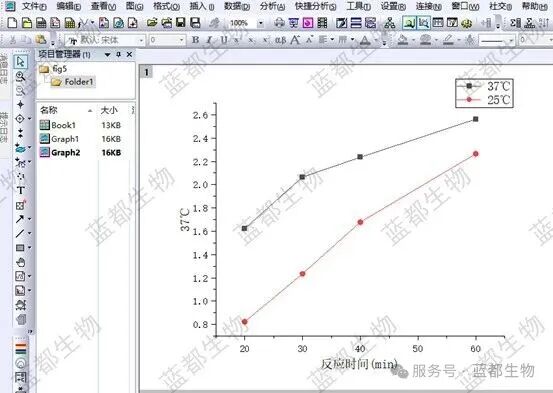Click the graph legend box
The height and width of the screenshot is (393, 553).
click(x=484, y=93)
